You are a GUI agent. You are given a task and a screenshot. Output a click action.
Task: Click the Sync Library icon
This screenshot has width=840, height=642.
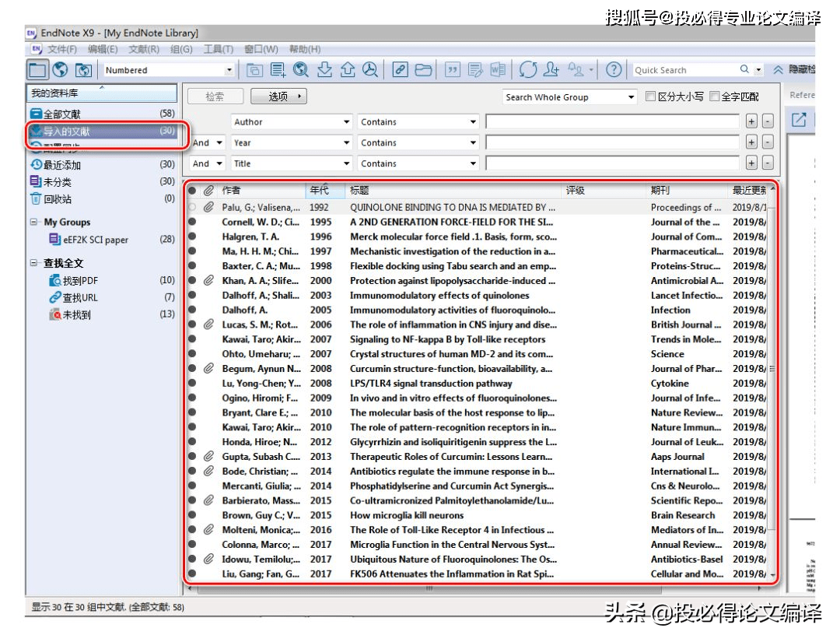[527, 70]
